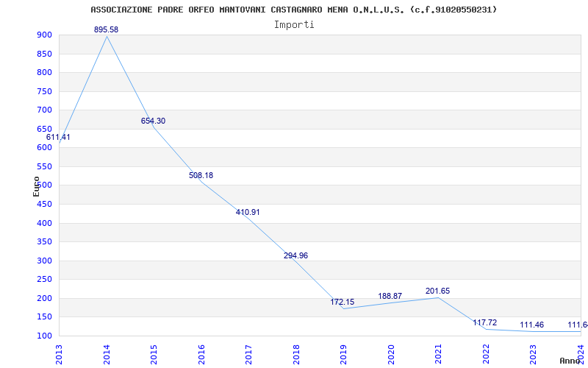588x368 pixels.
Task: Click the y-axis tick 300
Action: tap(44, 261)
